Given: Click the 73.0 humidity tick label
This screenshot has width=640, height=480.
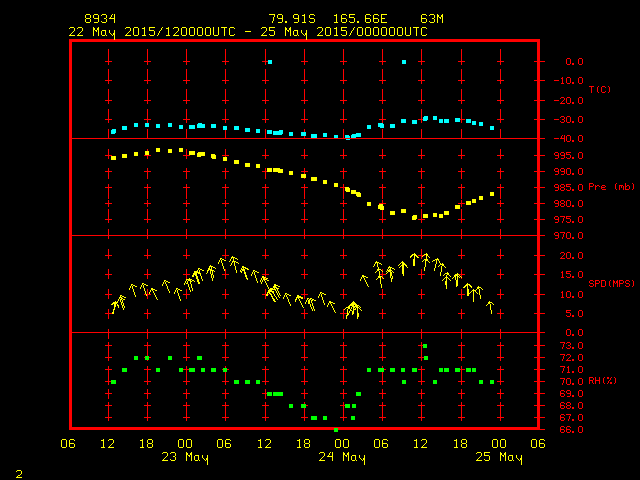Looking at the screenshot, I should coord(571,346).
